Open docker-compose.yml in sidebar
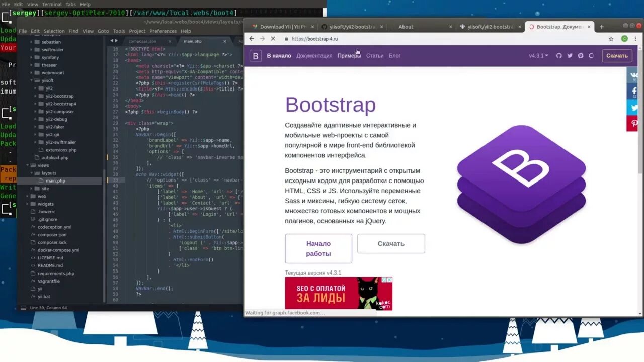Image resolution: width=644 pixels, height=362 pixels. 58,250
